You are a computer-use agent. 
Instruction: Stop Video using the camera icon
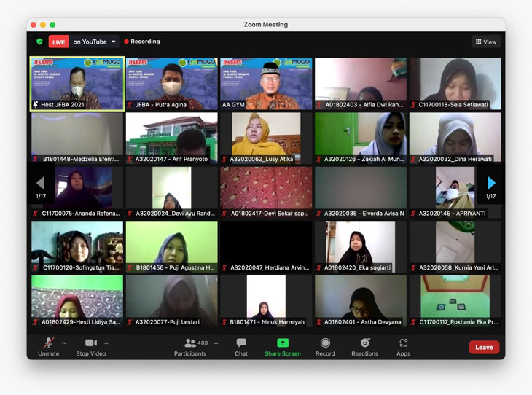coord(91,343)
